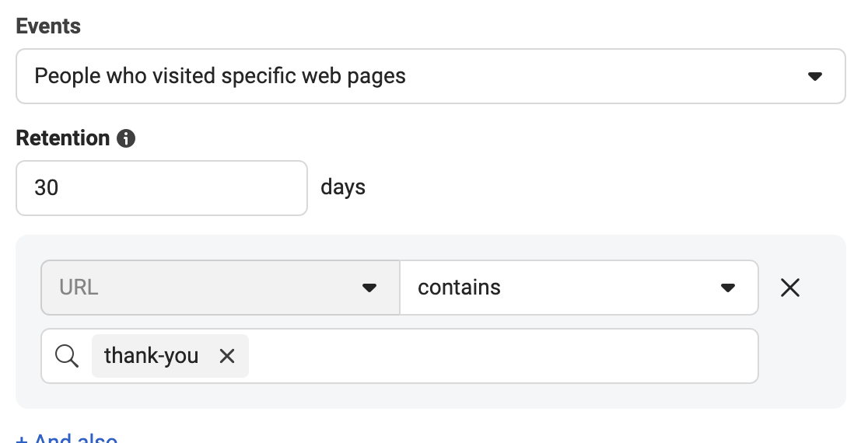Click the magnifying glass search icon
868x443 pixels.
click(x=67, y=356)
